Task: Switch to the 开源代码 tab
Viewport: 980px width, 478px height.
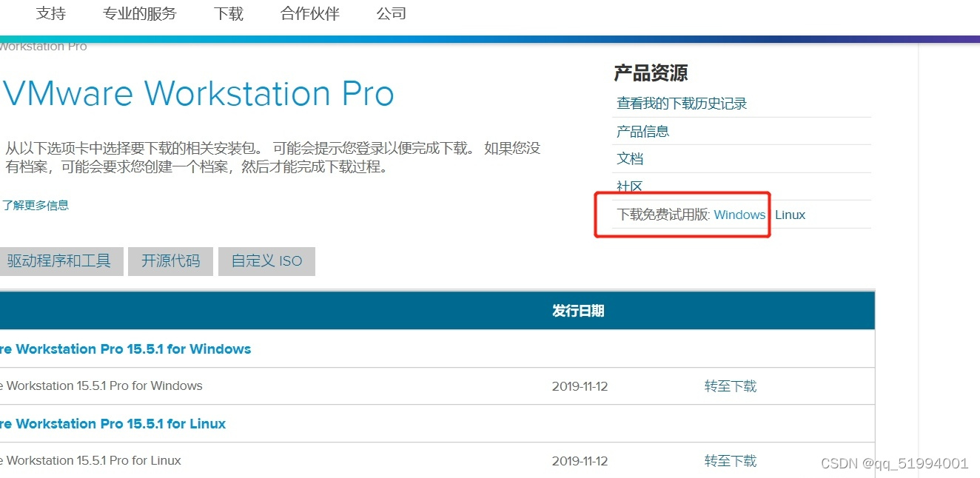Action: (170, 261)
